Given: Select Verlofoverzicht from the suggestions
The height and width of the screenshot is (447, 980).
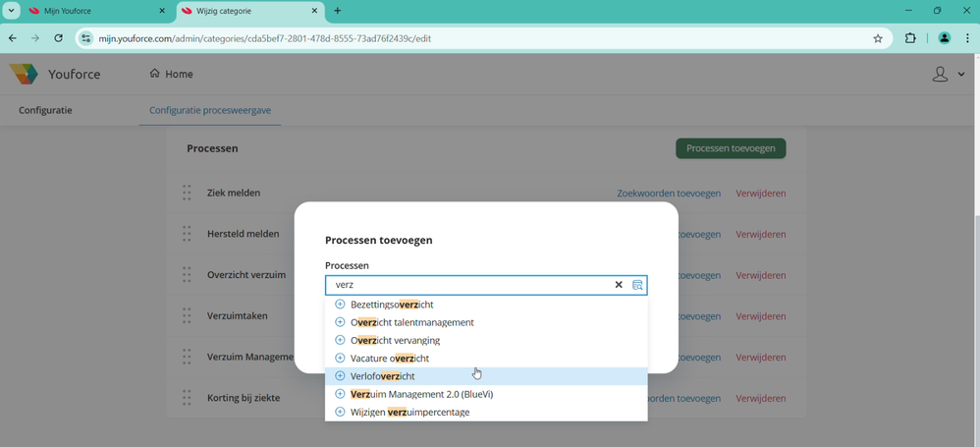Looking at the screenshot, I should click(x=383, y=376).
